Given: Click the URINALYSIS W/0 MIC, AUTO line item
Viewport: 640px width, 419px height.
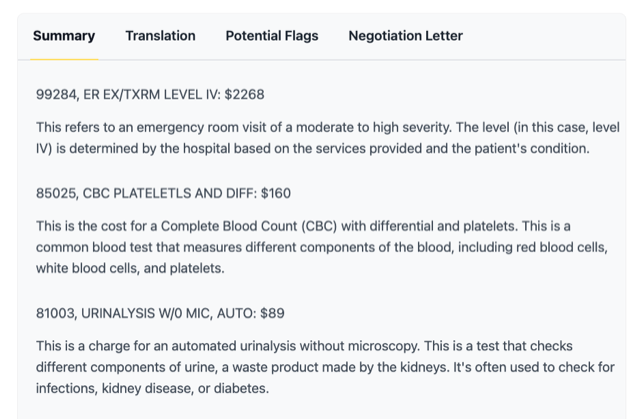Looking at the screenshot, I should 160,313.
